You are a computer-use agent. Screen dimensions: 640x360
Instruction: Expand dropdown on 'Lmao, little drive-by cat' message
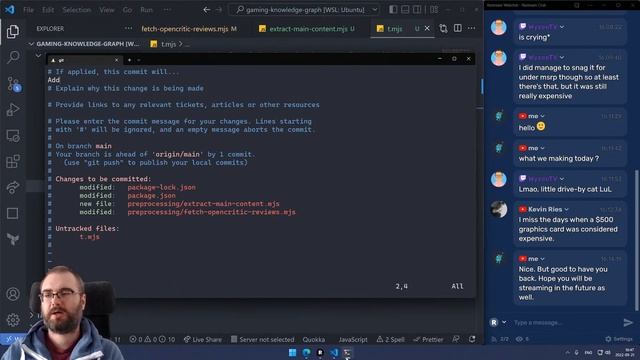click(x=562, y=179)
